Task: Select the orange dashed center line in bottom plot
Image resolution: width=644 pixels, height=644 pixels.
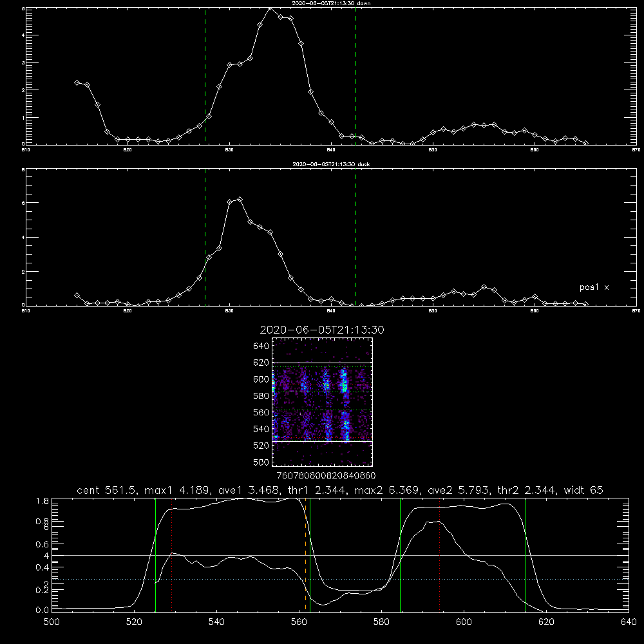Action: click(x=305, y=555)
